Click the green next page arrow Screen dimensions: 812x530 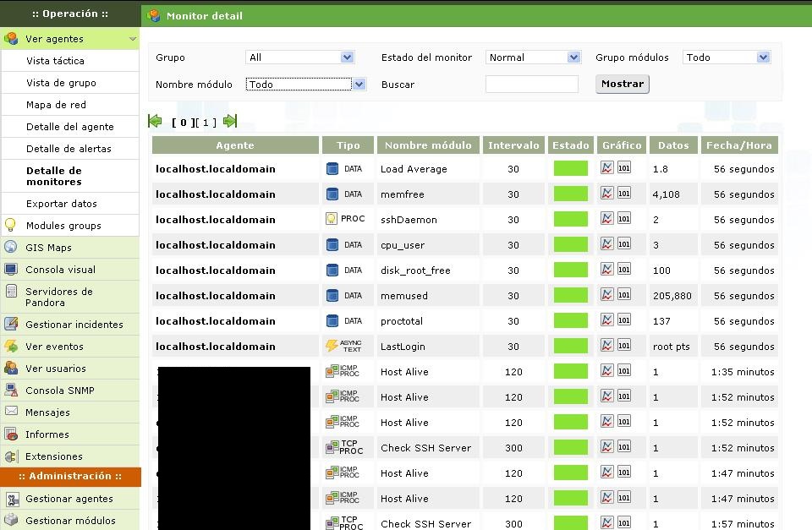click(230, 121)
